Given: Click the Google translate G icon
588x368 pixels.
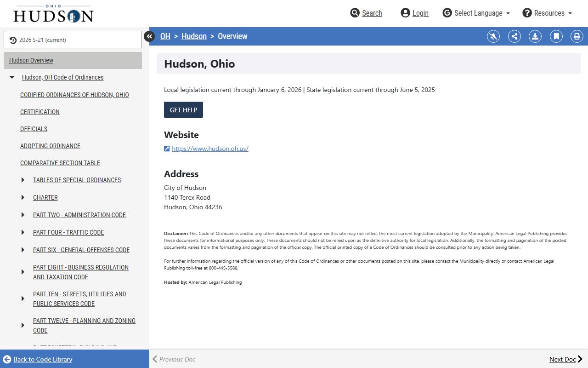Looking at the screenshot, I should 447,13.
